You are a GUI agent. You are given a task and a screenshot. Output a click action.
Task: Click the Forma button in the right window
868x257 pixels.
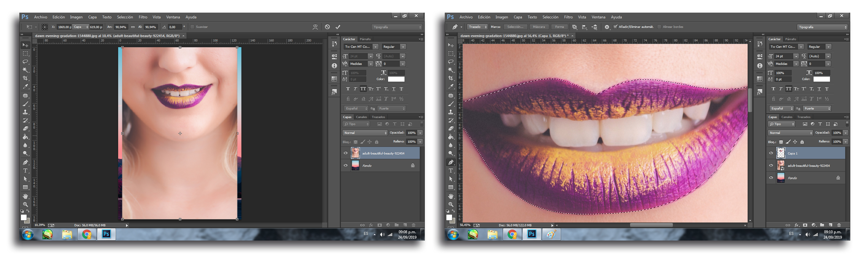559,27
